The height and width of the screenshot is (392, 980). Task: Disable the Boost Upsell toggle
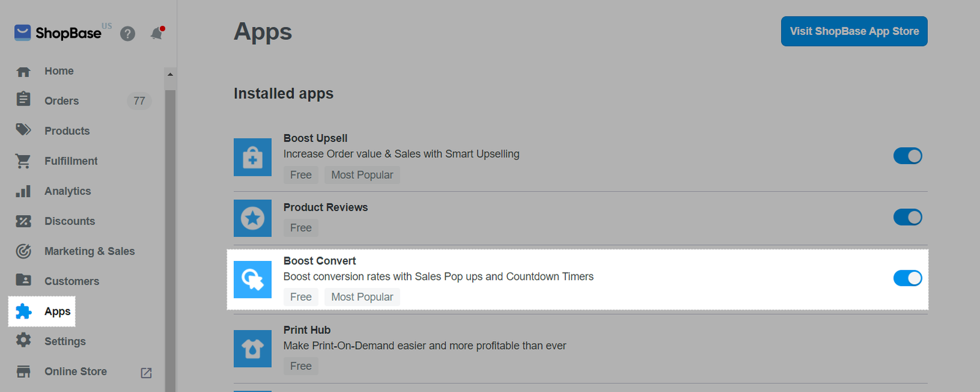pyautogui.click(x=907, y=156)
